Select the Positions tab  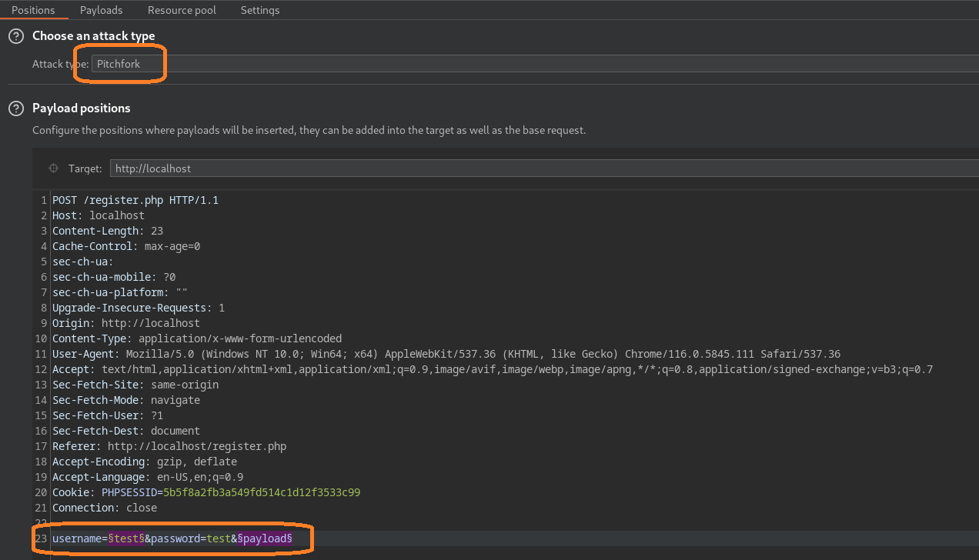(x=35, y=10)
